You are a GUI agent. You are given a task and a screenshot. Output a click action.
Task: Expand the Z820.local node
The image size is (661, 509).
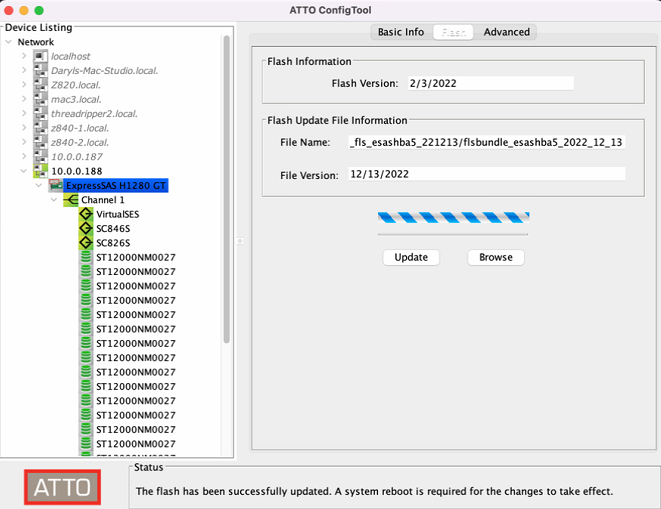24,85
